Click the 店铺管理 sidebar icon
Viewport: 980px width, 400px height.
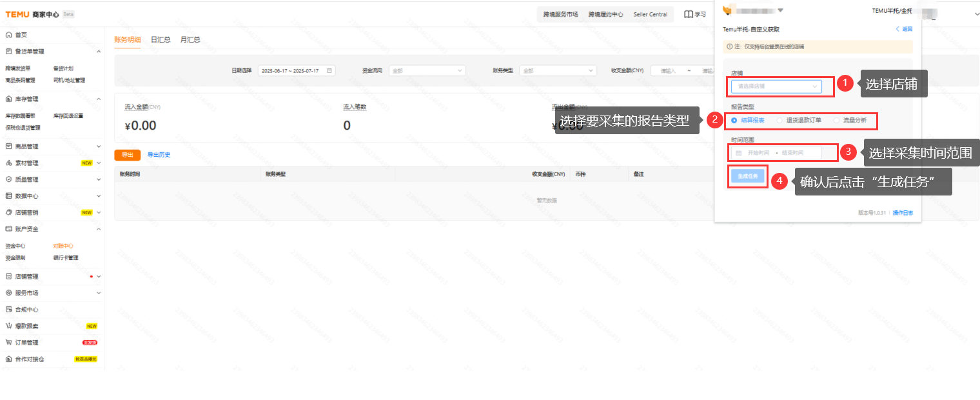(8, 276)
